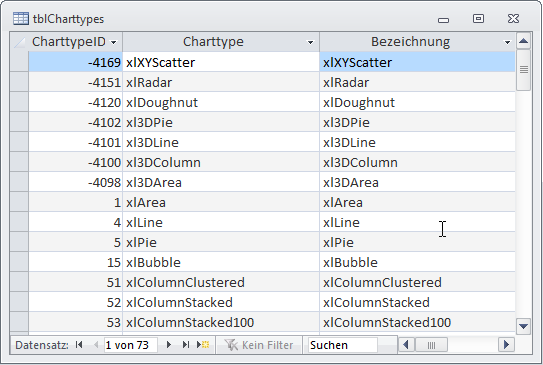Click the Charttype cell xl3DColumn
Screen dimensions: 543x365
point(221,162)
